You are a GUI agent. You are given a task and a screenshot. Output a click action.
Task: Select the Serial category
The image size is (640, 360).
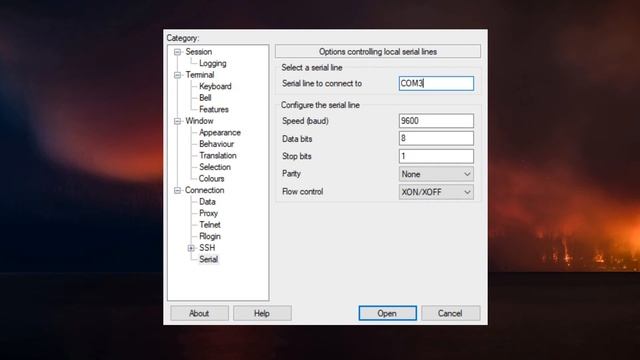209,259
